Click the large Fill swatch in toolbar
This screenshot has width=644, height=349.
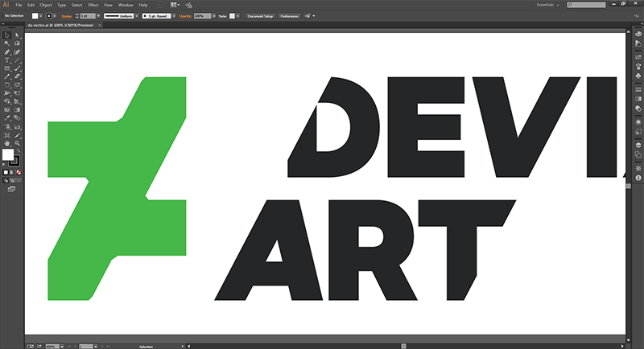tap(8, 154)
